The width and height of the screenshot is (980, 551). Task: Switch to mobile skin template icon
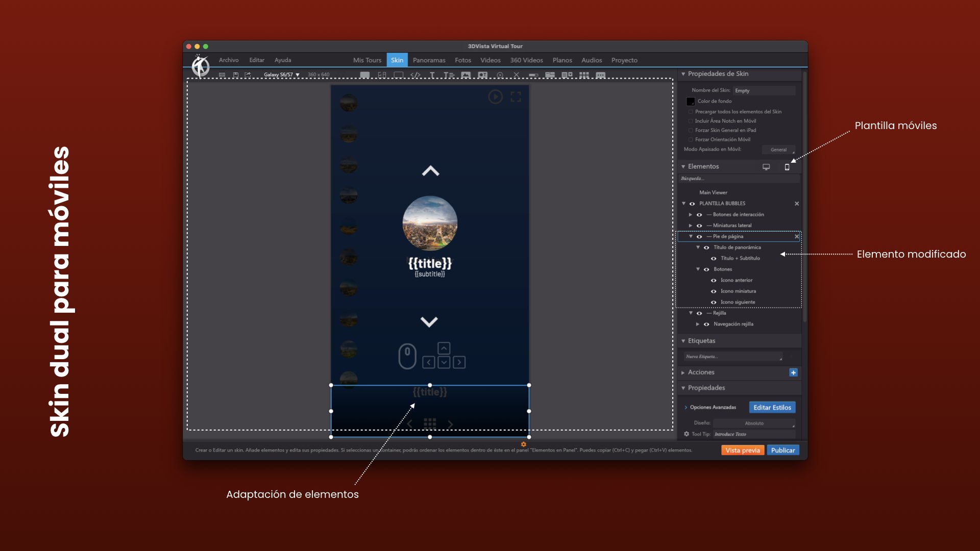pos(787,167)
